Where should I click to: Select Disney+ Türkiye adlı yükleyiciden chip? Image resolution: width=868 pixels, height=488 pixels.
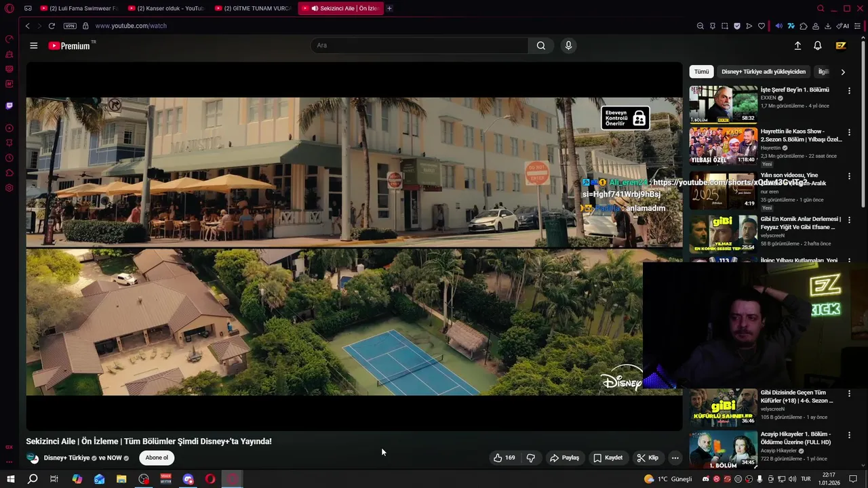pyautogui.click(x=764, y=71)
